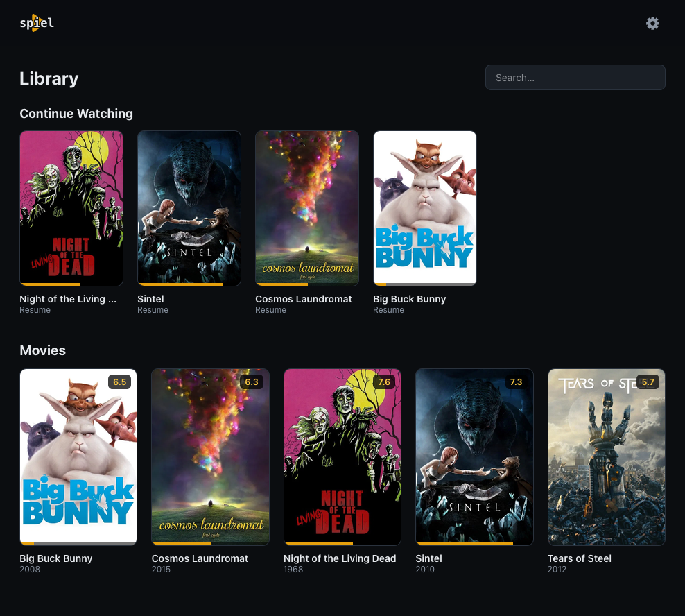The image size is (685, 616).
Task: Open Big Buck Bunny poster in Continue Watching
Action: click(424, 209)
